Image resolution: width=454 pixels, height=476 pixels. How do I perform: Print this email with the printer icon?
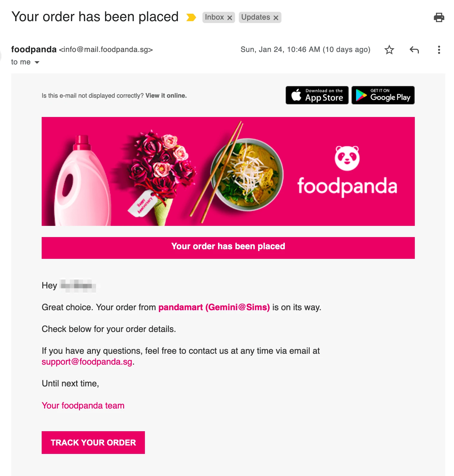pyautogui.click(x=439, y=17)
